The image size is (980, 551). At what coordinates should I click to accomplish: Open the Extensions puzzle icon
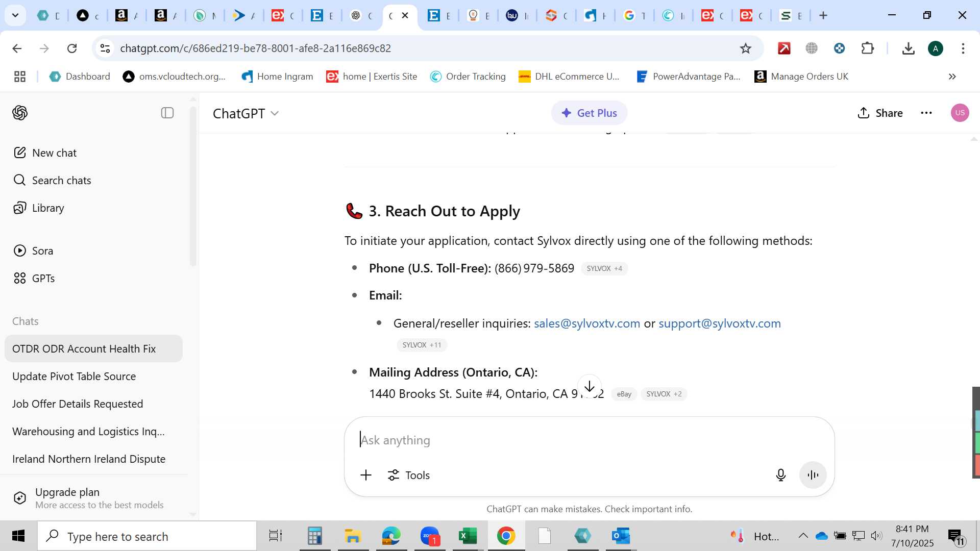[x=867, y=48]
